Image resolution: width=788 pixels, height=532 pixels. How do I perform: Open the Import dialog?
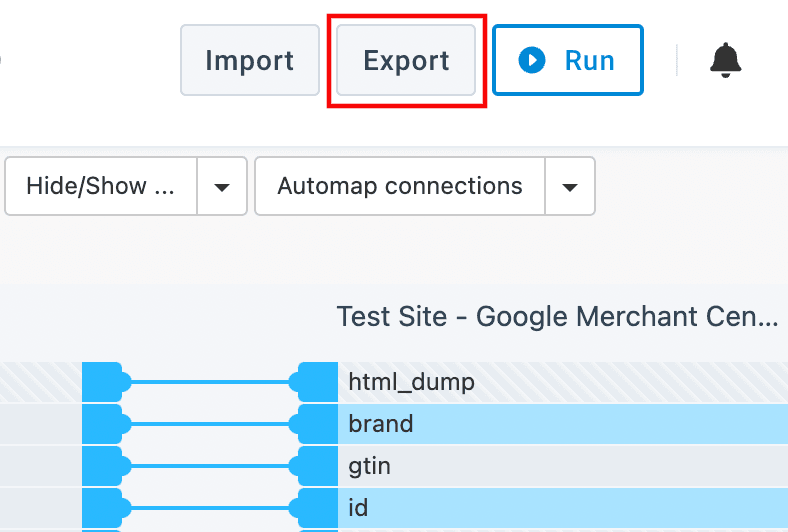[249, 60]
